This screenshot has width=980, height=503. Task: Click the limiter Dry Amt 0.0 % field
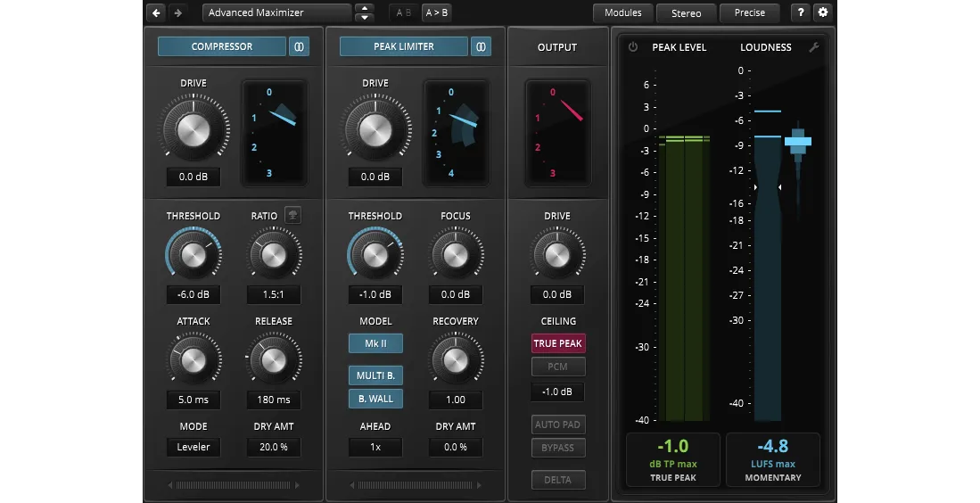coord(456,447)
